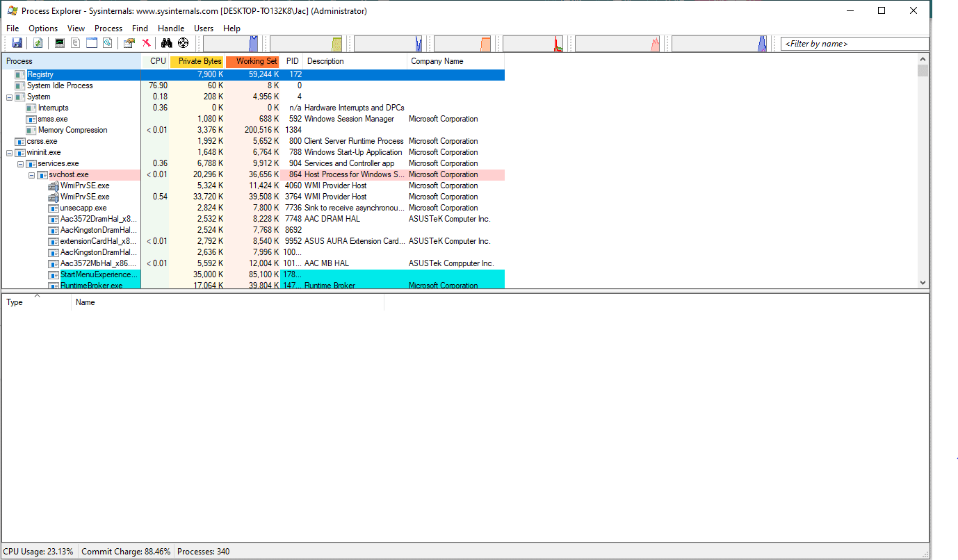Sort lower pane by Type column
Image resolution: width=958 pixels, height=560 pixels.
pyautogui.click(x=36, y=302)
